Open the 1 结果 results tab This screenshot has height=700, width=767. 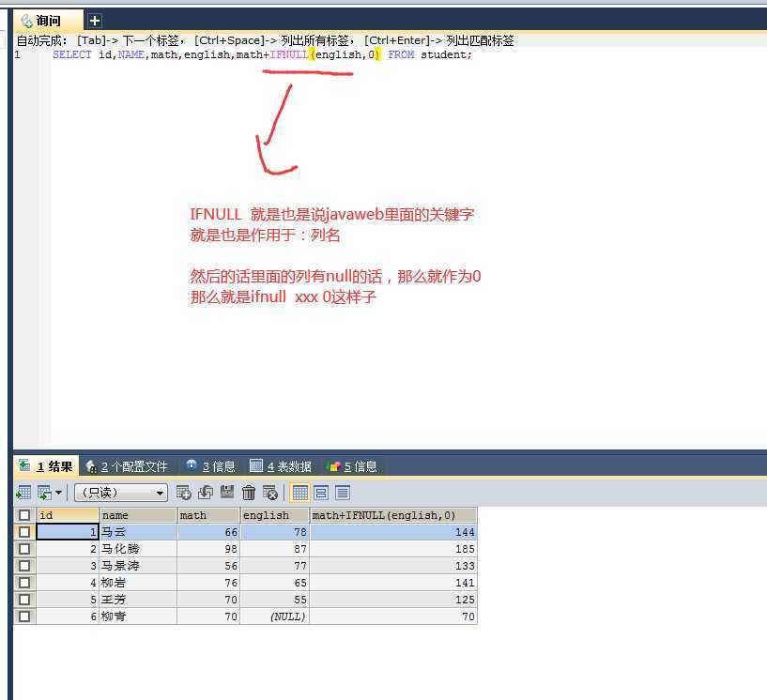tap(46, 466)
